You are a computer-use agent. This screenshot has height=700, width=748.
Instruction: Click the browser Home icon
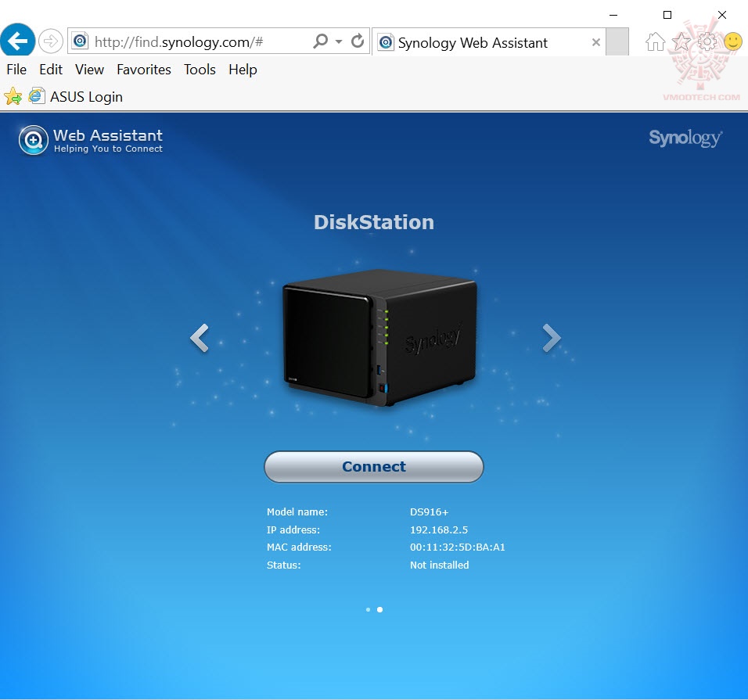655,42
